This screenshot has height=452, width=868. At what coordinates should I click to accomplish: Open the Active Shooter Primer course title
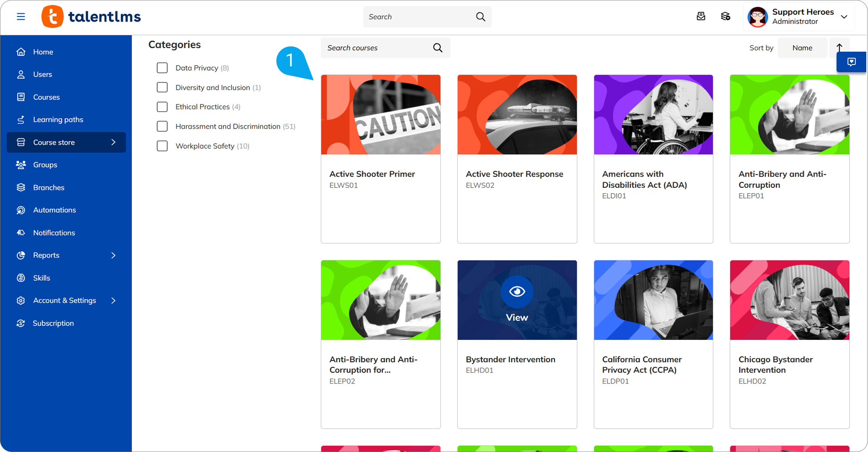coord(372,174)
